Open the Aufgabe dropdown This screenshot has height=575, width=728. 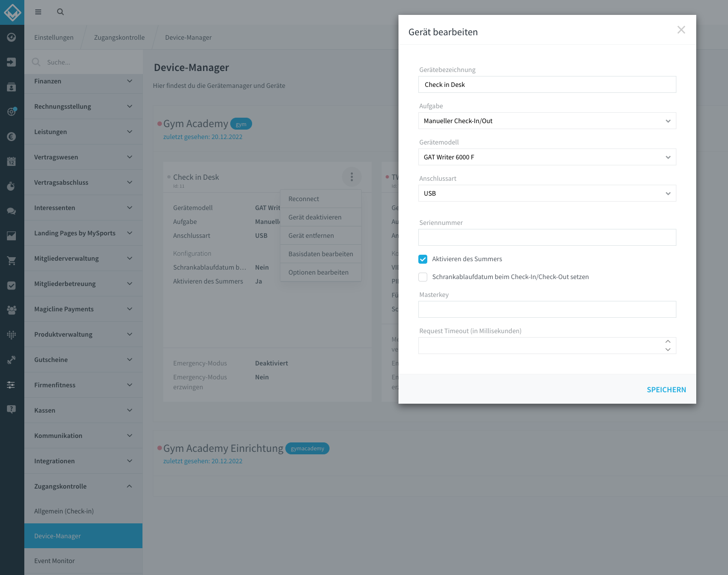pyautogui.click(x=547, y=121)
